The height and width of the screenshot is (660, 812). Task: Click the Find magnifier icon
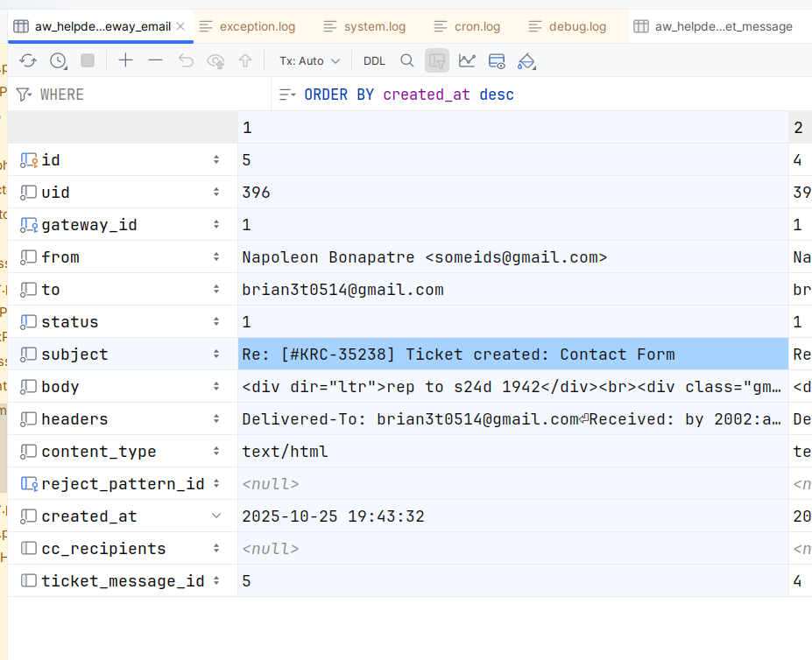click(x=407, y=60)
